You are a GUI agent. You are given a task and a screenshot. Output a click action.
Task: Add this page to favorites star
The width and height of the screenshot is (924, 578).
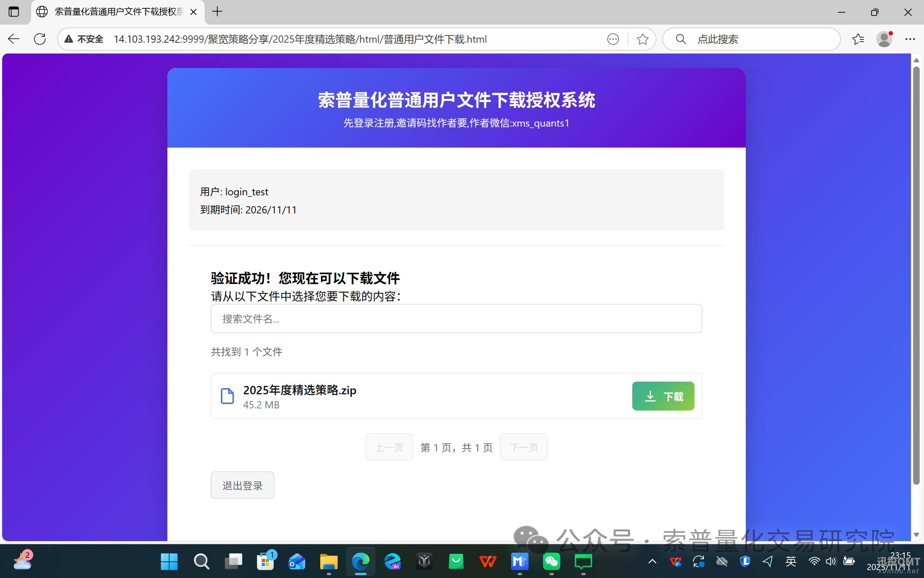[642, 39]
